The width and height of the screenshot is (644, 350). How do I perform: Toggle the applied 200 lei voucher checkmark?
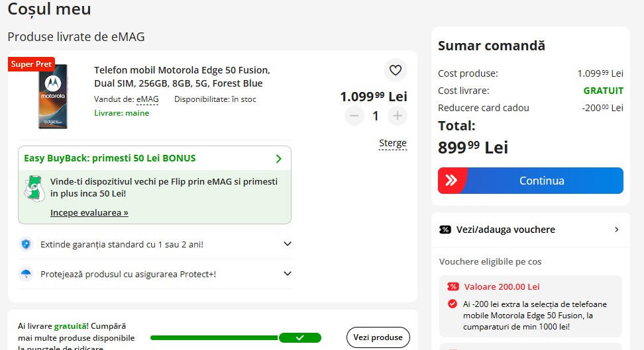(453, 304)
